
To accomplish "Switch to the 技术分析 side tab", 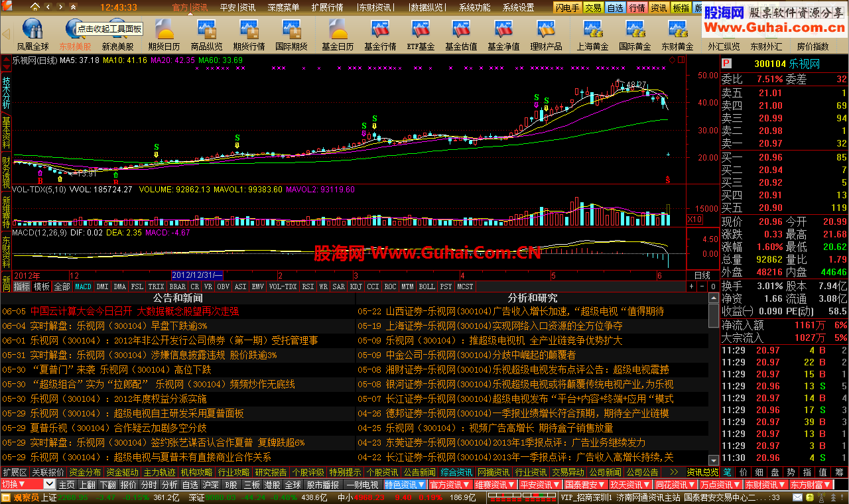I will pos(6,92).
